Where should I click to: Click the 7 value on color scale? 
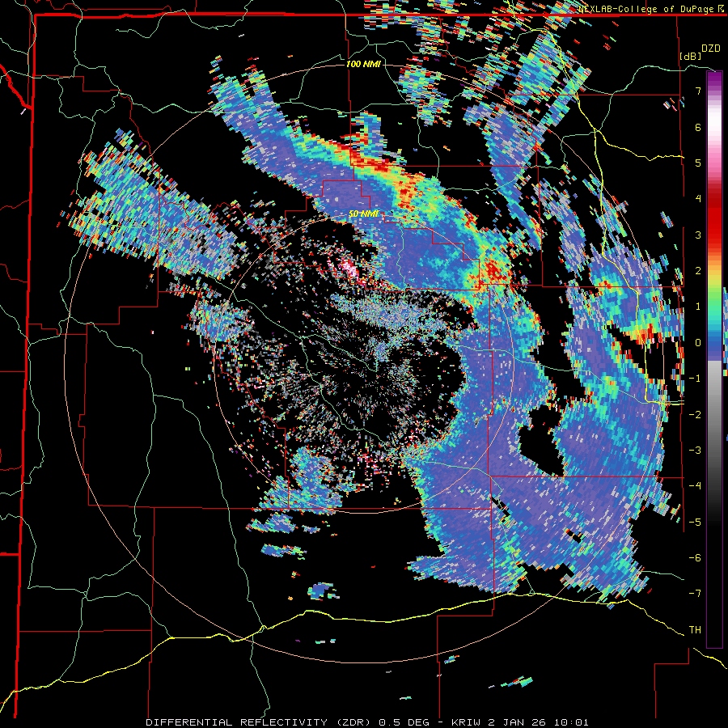coord(698,91)
